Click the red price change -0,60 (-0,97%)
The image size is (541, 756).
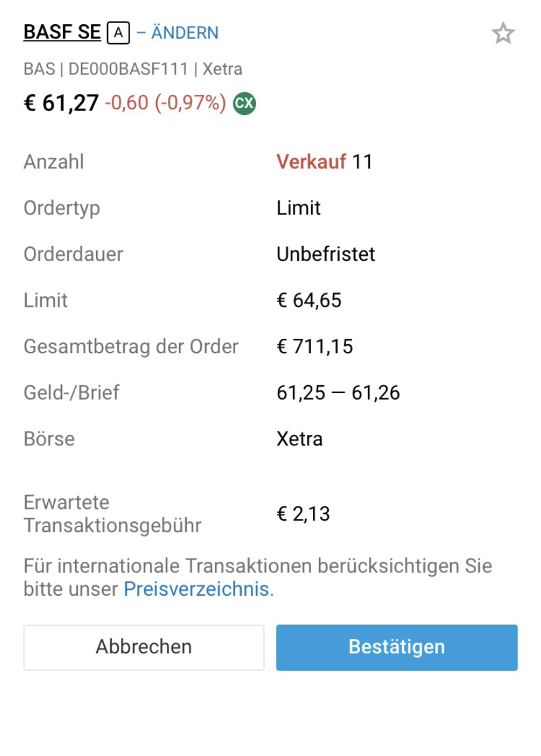pos(165,103)
